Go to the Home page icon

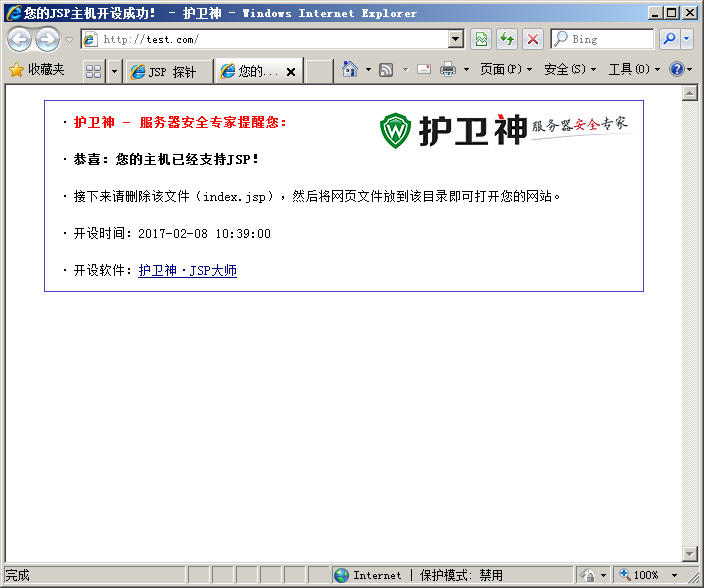(x=350, y=69)
